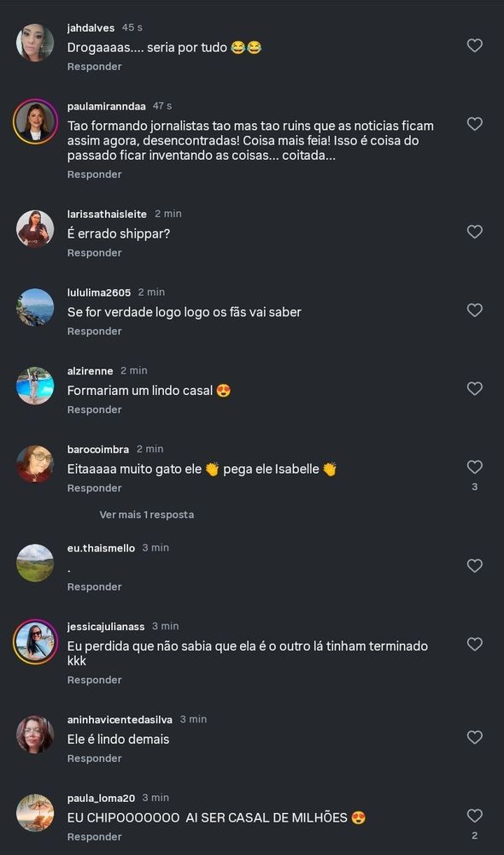
Task: Click Responder under paulamiranndaa's comment
Action: [94, 174]
